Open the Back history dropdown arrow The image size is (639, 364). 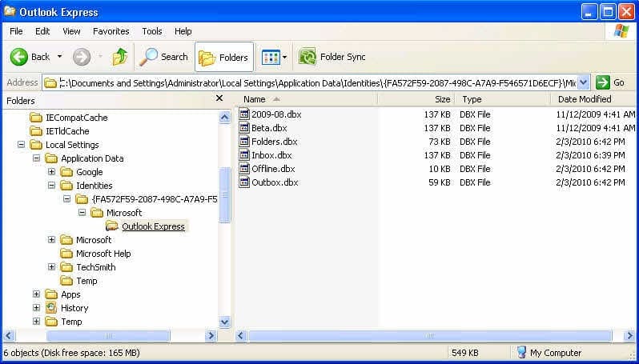coord(59,57)
